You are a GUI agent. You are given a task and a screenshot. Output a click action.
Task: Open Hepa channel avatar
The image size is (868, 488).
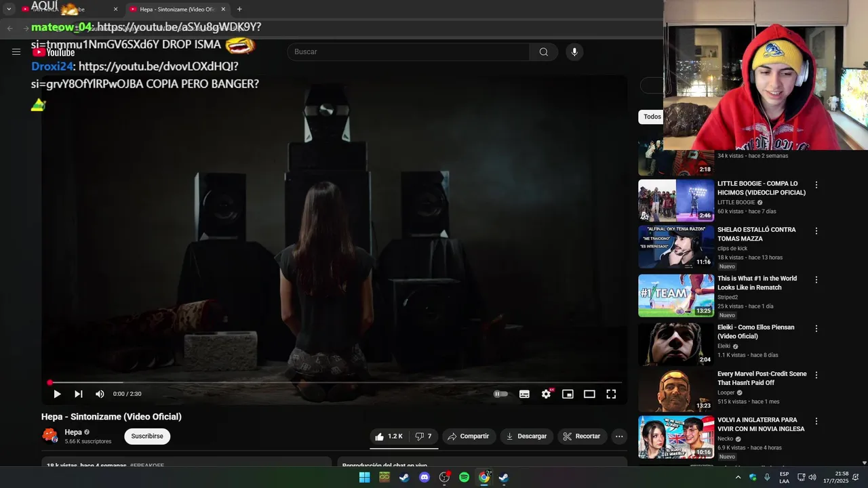click(x=50, y=436)
